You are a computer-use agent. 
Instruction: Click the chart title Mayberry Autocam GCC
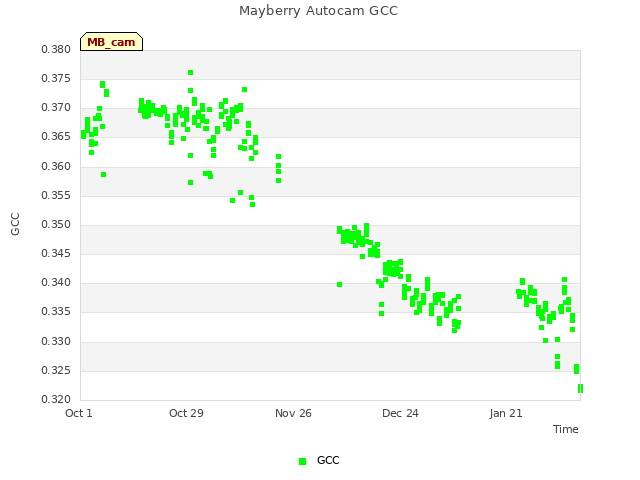click(318, 11)
